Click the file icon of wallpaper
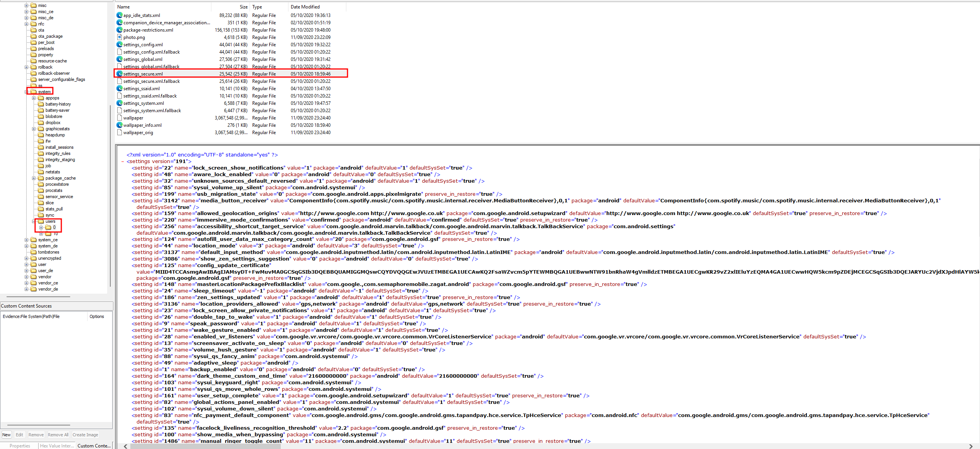Viewport: 980px width, 449px height. coord(120,118)
